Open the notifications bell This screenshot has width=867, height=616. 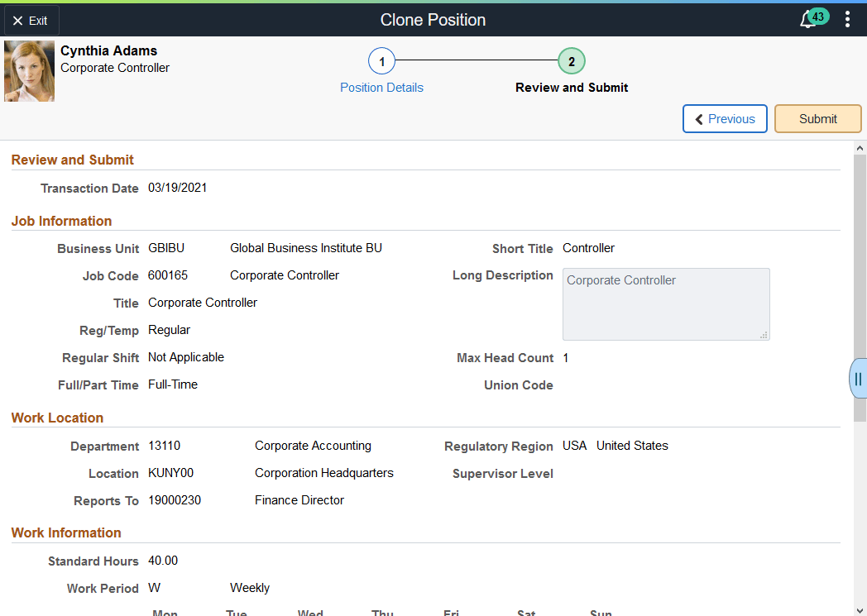tap(808, 18)
